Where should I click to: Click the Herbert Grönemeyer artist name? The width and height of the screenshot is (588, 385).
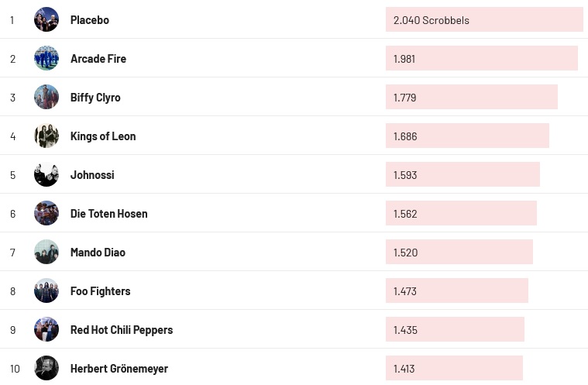[x=119, y=369]
